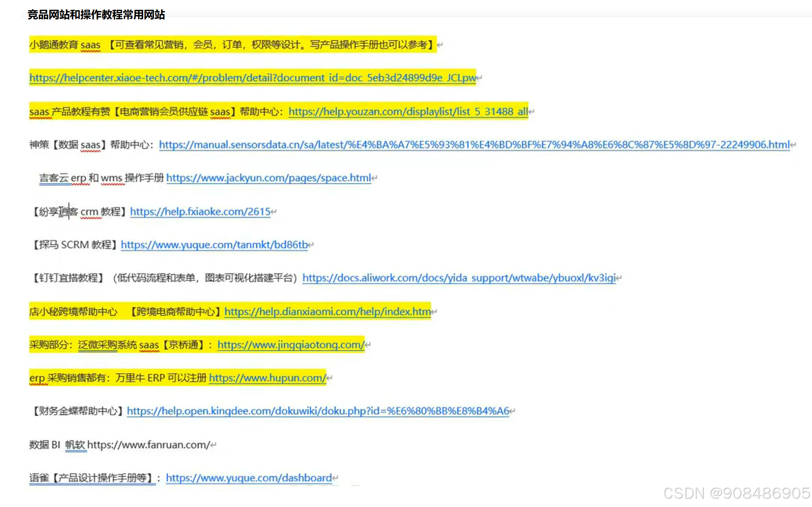Click the 语雀【产品设计操作手册等】 label

(92, 478)
